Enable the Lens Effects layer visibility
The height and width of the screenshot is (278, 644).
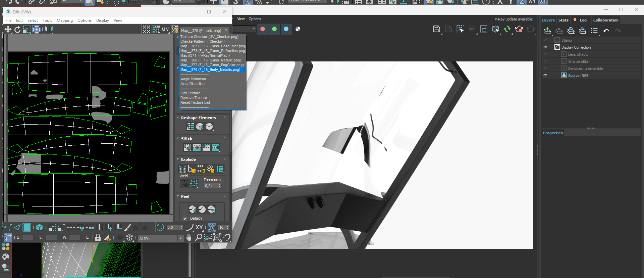pos(545,54)
